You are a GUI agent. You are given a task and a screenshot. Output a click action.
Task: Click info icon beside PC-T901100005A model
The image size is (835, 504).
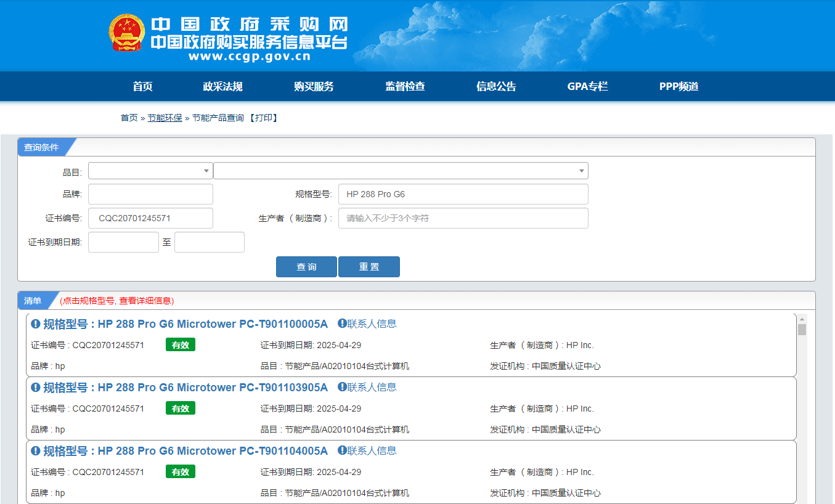(36, 324)
